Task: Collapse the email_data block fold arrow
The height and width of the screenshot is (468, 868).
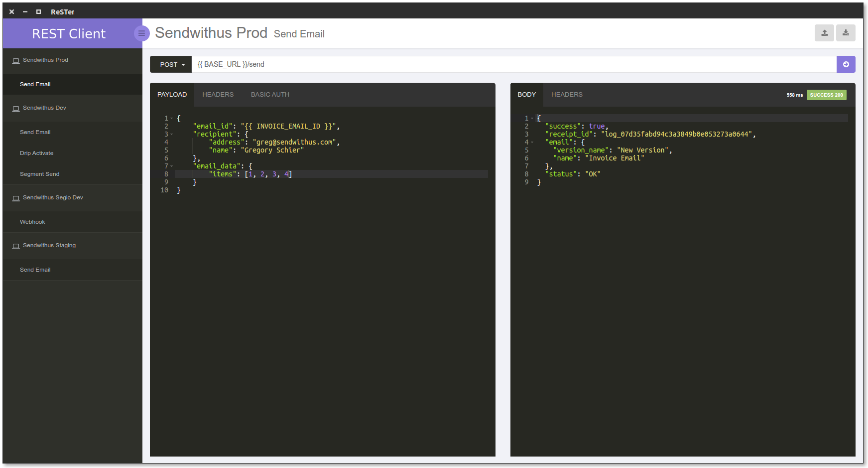Action: [172, 166]
